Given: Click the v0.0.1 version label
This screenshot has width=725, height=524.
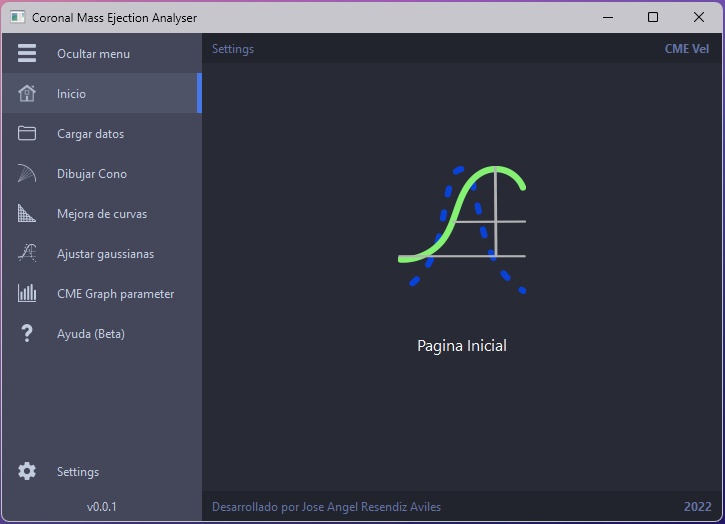Looking at the screenshot, I should click(102, 506).
